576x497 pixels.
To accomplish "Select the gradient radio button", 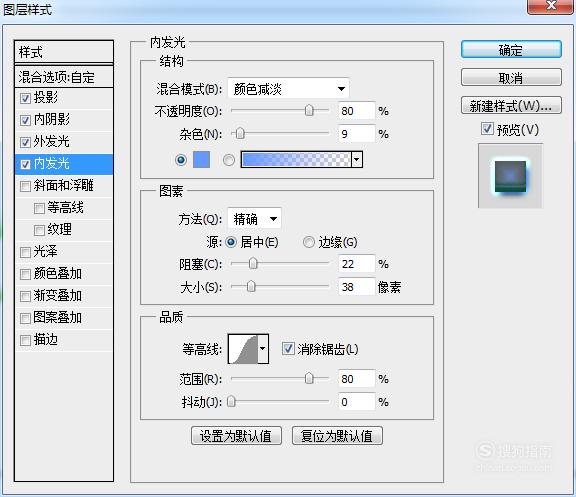I will pyautogui.click(x=228, y=160).
